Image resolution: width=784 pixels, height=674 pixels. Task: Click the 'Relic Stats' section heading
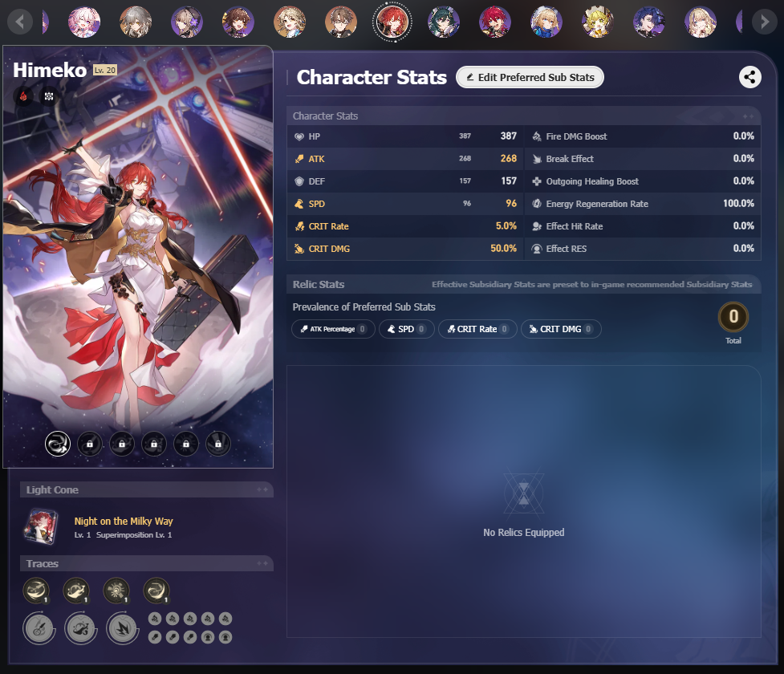[x=319, y=285]
